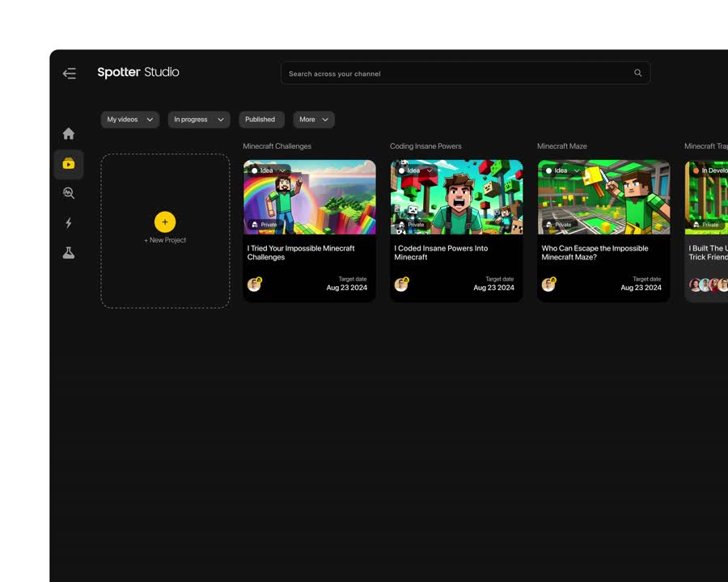Click the yellow plus New Project button

click(x=165, y=221)
